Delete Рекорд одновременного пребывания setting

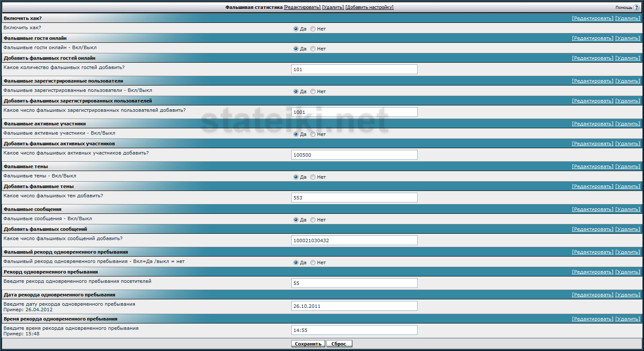coord(628,272)
